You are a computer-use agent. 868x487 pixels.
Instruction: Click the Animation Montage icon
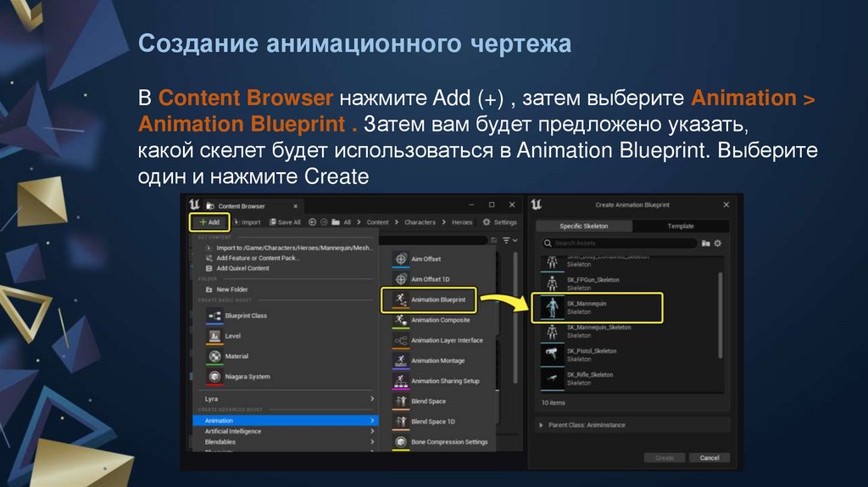click(401, 361)
